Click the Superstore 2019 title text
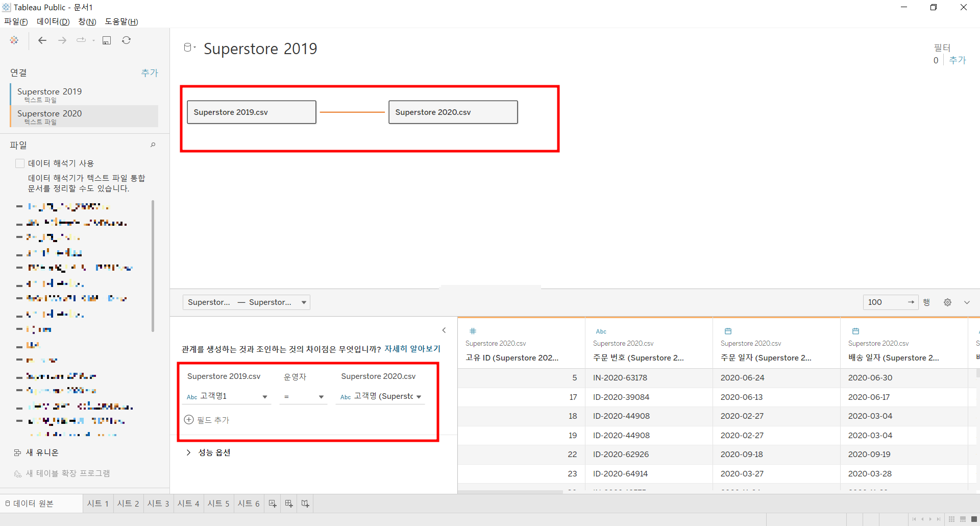Image resolution: width=980 pixels, height=526 pixels. coord(260,49)
